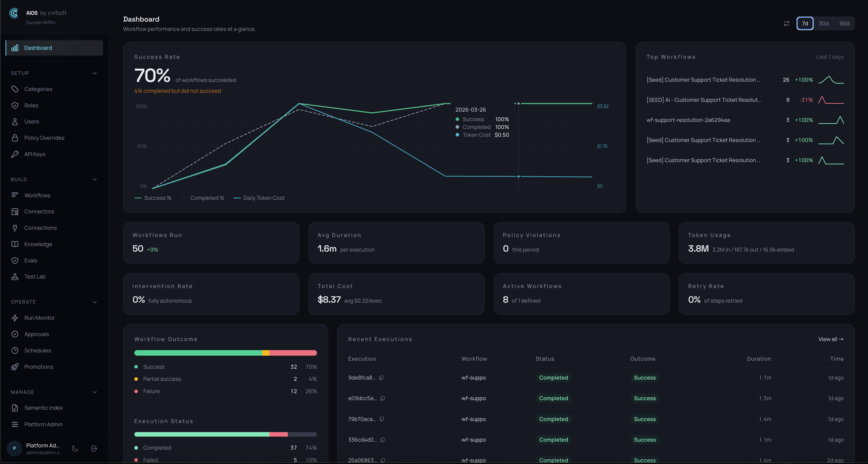Image resolution: width=868 pixels, height=464 pixels.
Task: Select the Dashboard navigation item
Action: tap(38, 48)
